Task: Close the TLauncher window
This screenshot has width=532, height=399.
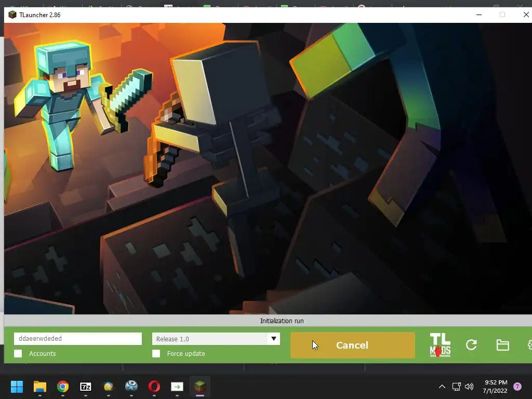Action: tap(526, 15)
